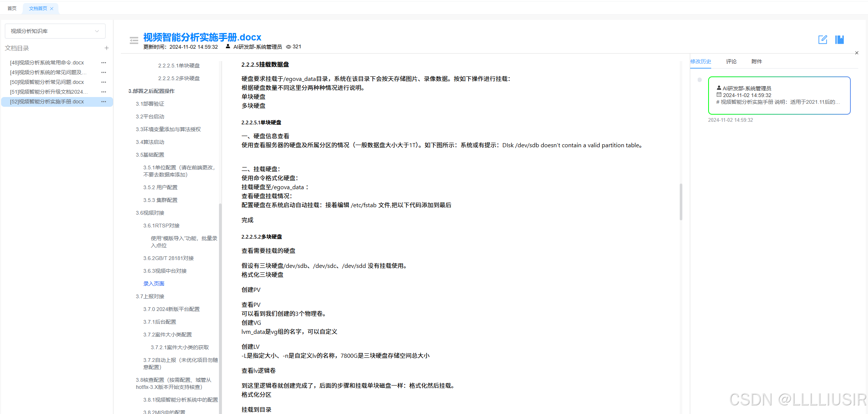
Task: Click the edit pencil icon to edit document
Action: coord(823,39)
